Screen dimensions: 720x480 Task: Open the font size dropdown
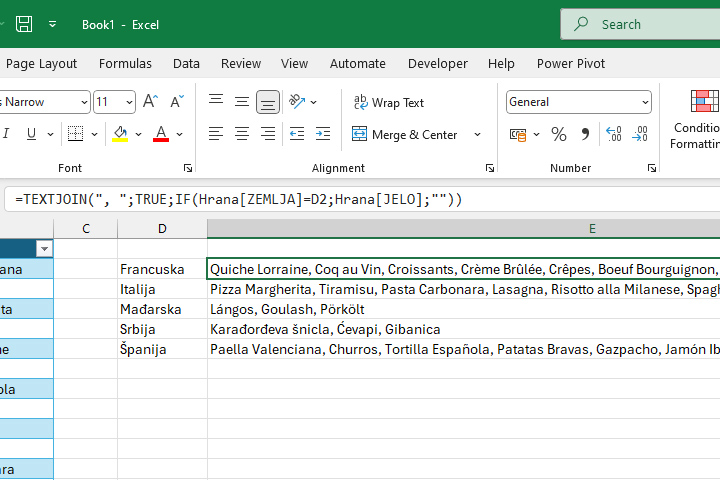129,102
